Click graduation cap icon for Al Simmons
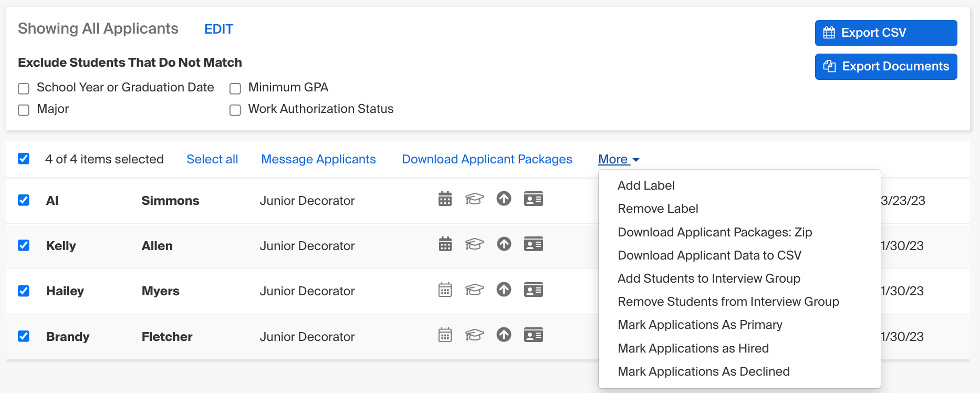Screen dimensions: 980x393 pos(474,199)
